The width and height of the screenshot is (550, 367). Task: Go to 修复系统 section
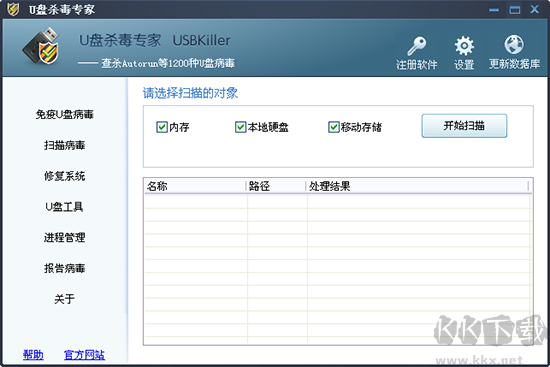pos(65,176)
